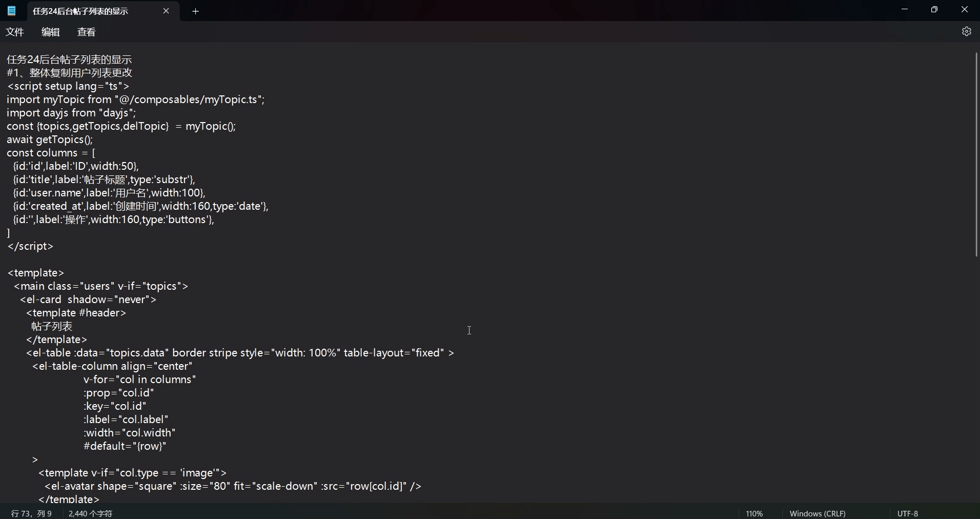
Task: Close the 任务24后台帖子列表的显示 tab
Action: pos(167,11)
